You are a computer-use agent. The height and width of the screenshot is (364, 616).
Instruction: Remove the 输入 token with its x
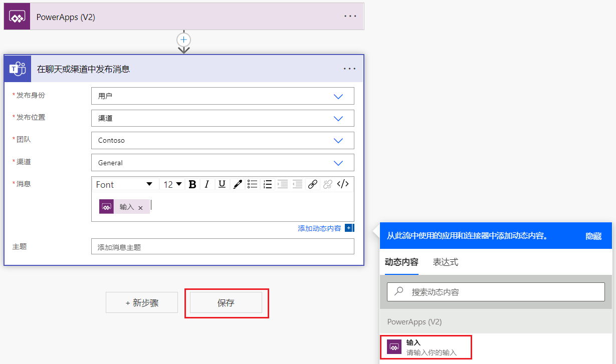(x=140, y=207)
